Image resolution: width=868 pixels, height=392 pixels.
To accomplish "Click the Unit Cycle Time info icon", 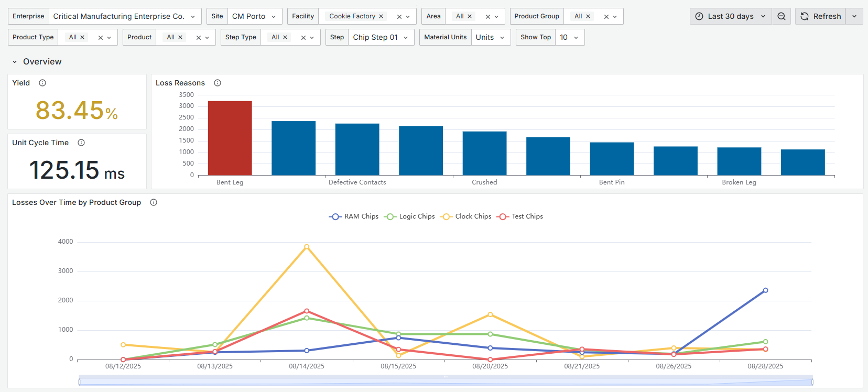I will tap(81, 143).
